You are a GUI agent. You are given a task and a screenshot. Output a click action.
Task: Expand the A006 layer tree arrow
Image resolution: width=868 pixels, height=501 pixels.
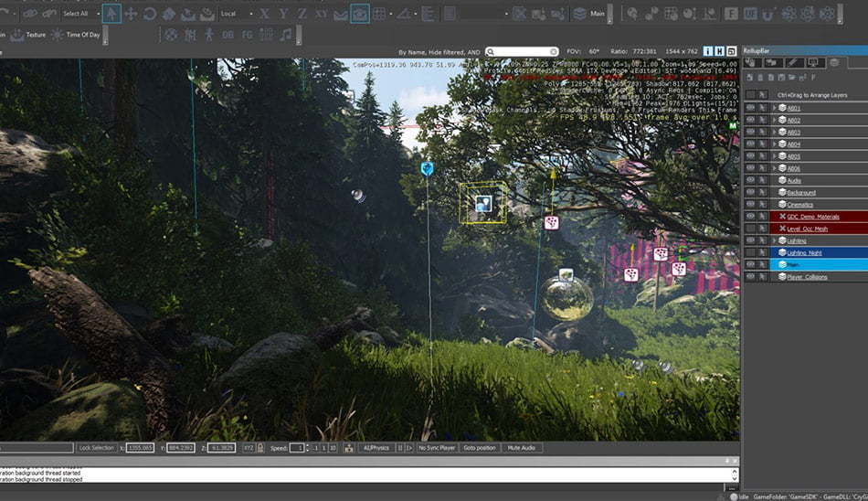coord(775,168)
